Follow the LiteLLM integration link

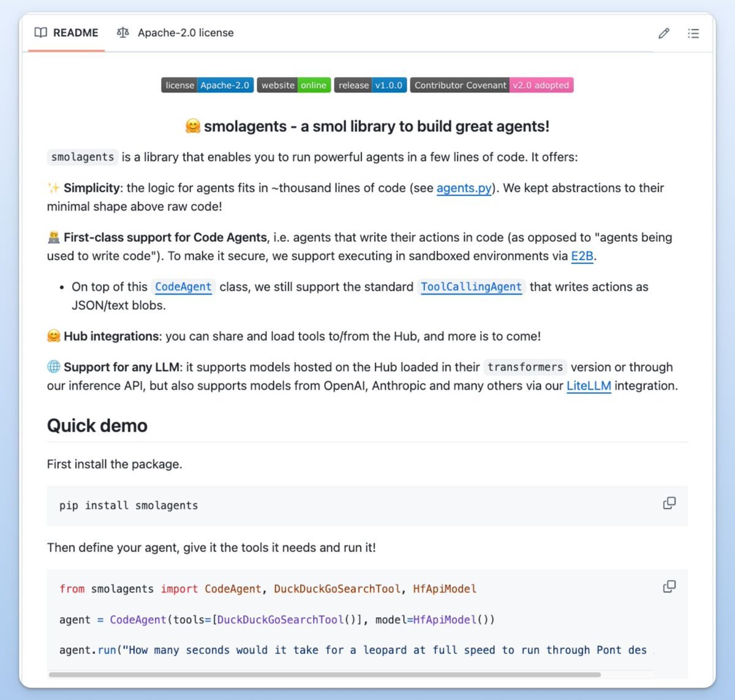(x=589, y=386)
